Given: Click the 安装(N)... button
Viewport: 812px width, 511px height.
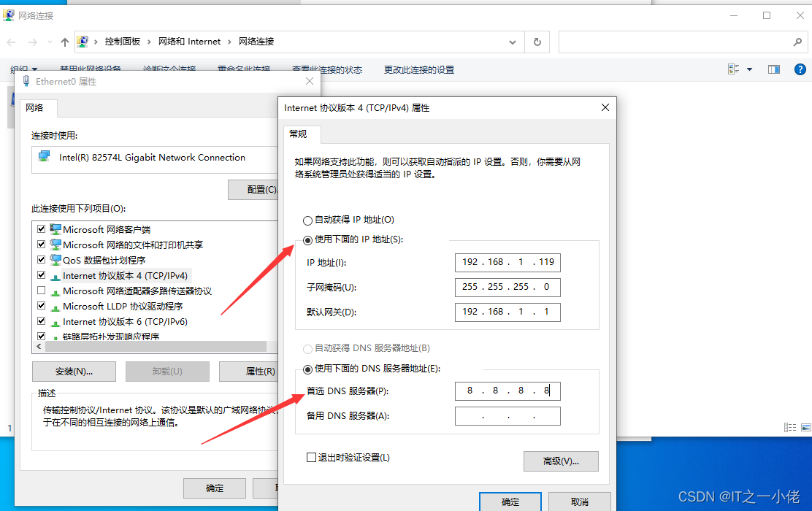Looking at the screenshot, I should coord(74,372).
